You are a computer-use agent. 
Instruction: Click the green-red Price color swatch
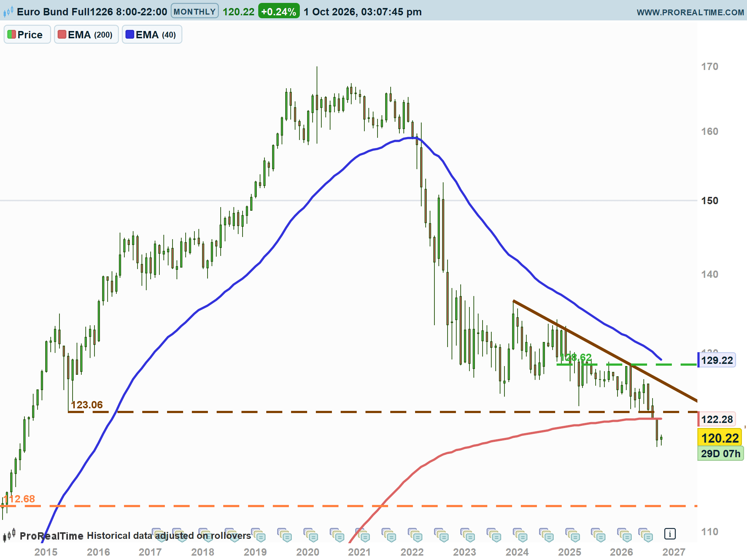(12, 35)
